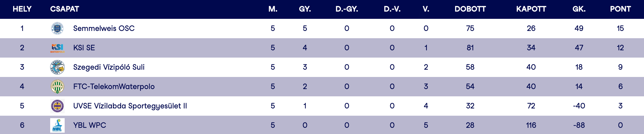Click the GK. column header
644x134 pixels.
[579, 9]
